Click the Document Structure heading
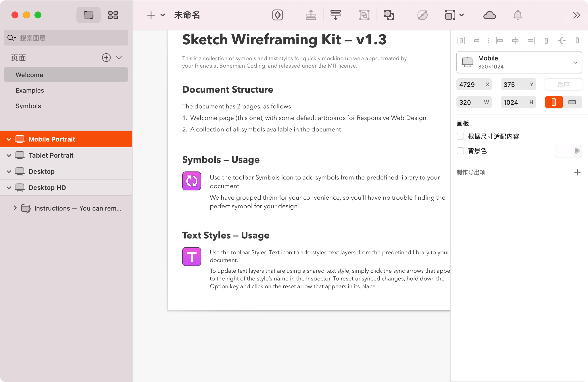588x382 pixels. [228, 89]
